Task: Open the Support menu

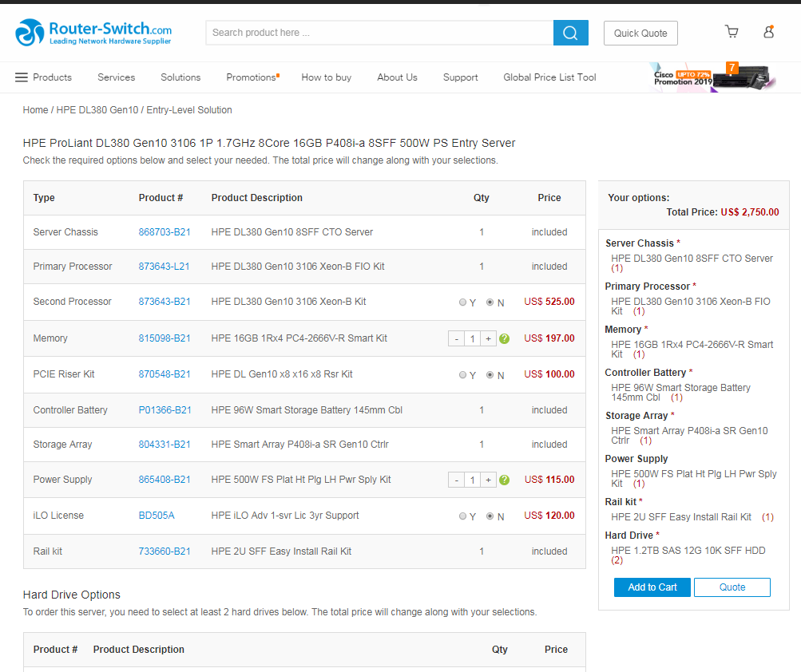Action: (x=460, y=77)
